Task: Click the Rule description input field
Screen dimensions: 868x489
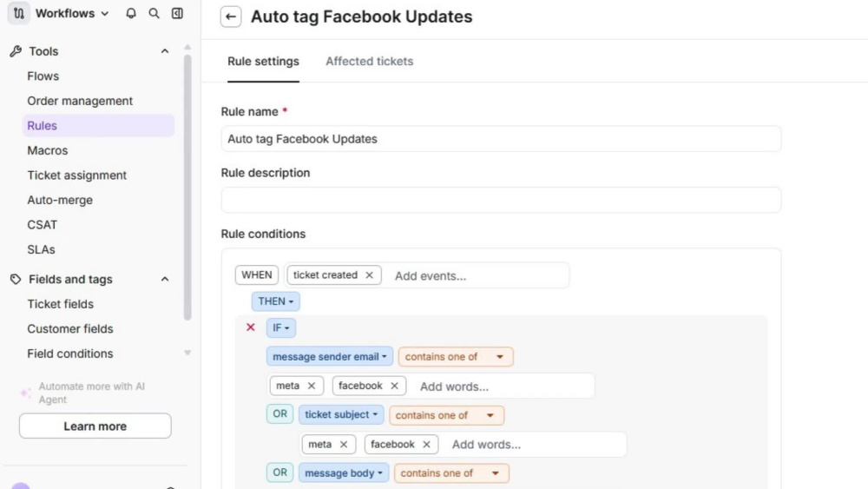Action: tap(501, 200)
